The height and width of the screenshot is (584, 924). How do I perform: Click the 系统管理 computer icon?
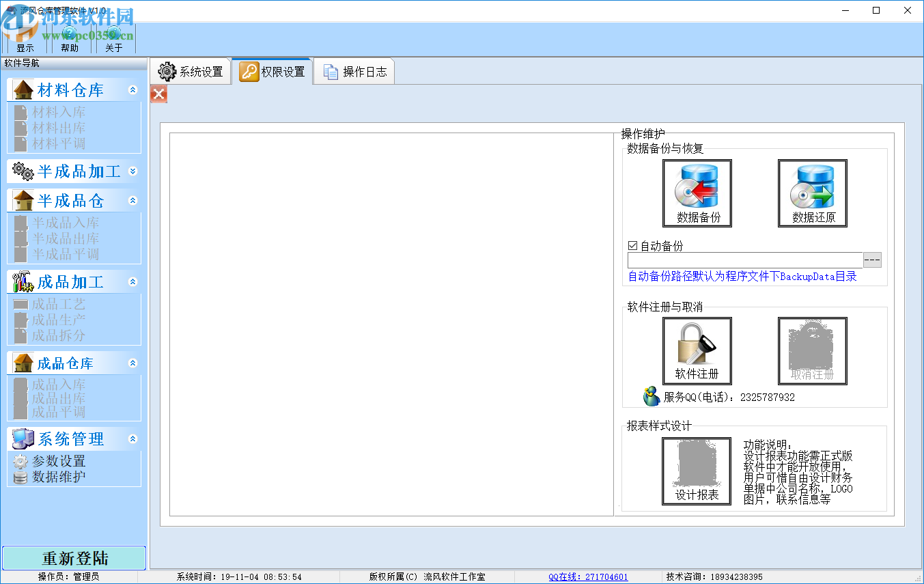point(23,439)
